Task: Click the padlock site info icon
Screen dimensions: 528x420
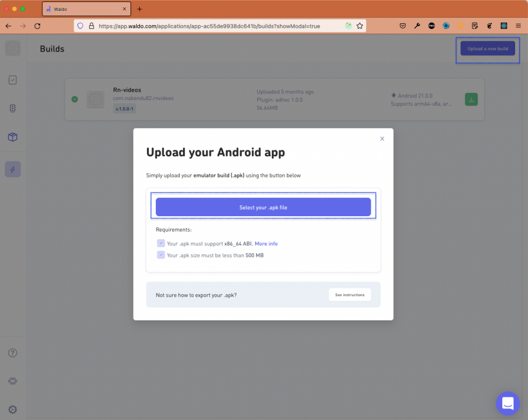Action: point(91,26)
